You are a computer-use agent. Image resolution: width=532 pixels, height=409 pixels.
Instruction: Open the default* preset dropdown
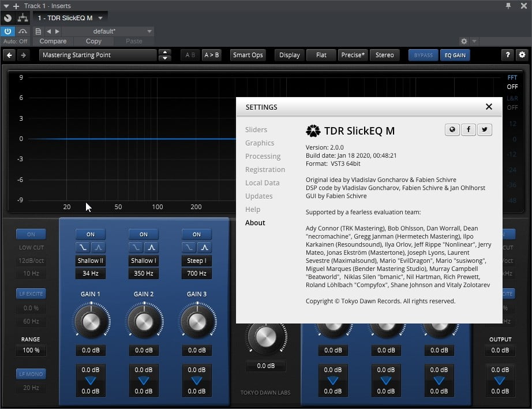[108, 31]
